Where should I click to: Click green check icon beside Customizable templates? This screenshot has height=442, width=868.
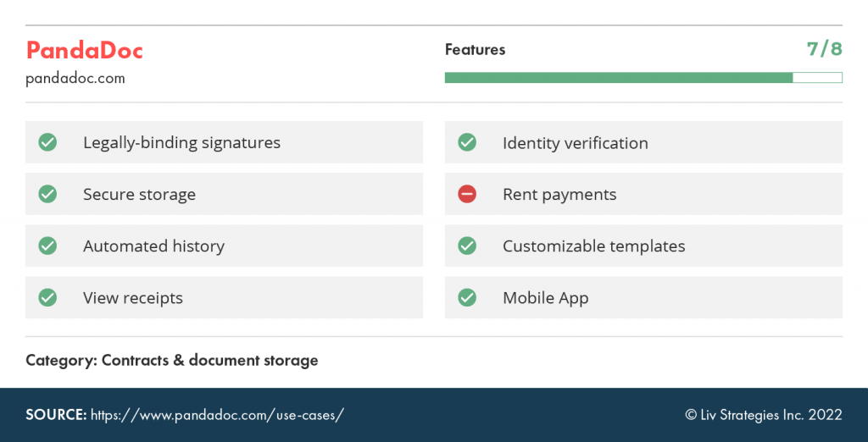click(467, 246)
